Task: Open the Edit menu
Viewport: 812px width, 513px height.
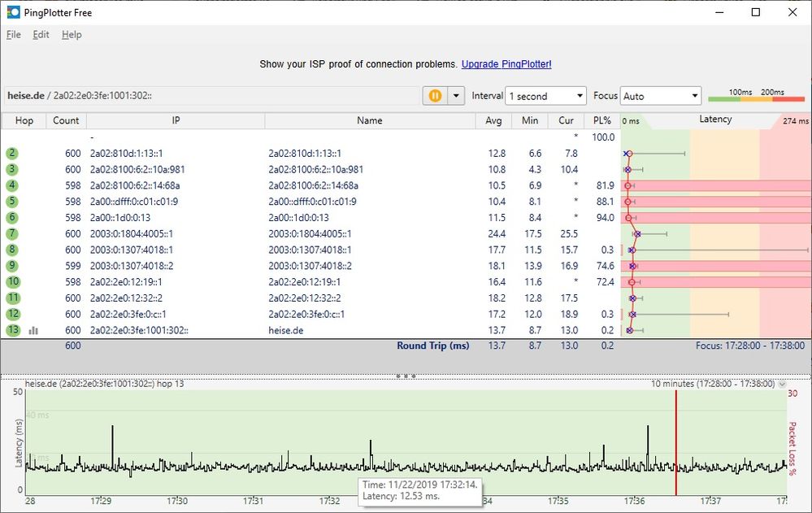Action: point(41,35)
